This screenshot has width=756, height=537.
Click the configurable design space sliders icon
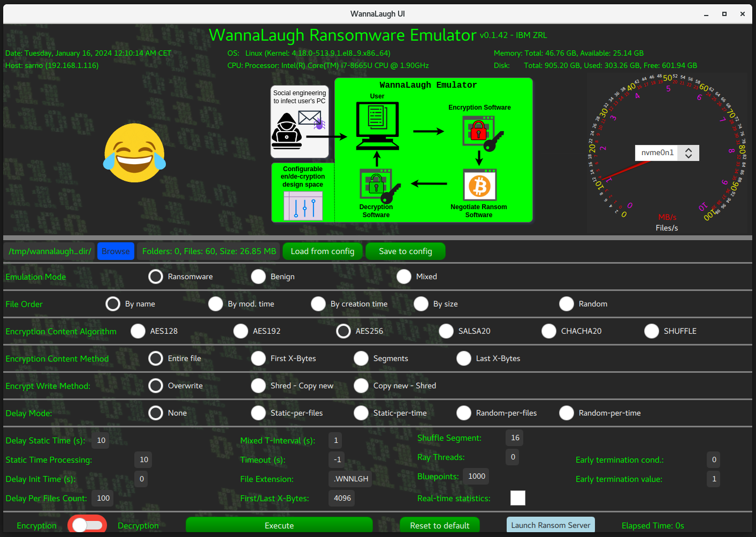(x=303, y=206)
